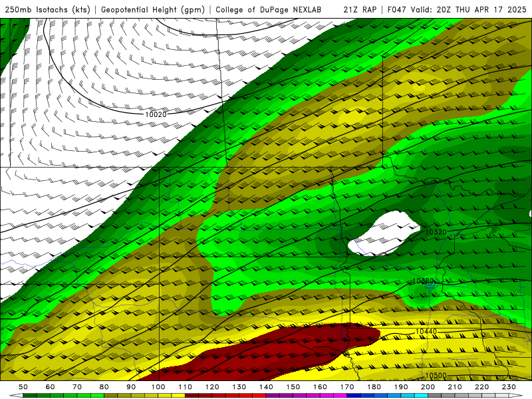The image size is (532, 399).
Task: Click the "College of DuPage NEXLAB" label
Action: (x=269, y=9)
